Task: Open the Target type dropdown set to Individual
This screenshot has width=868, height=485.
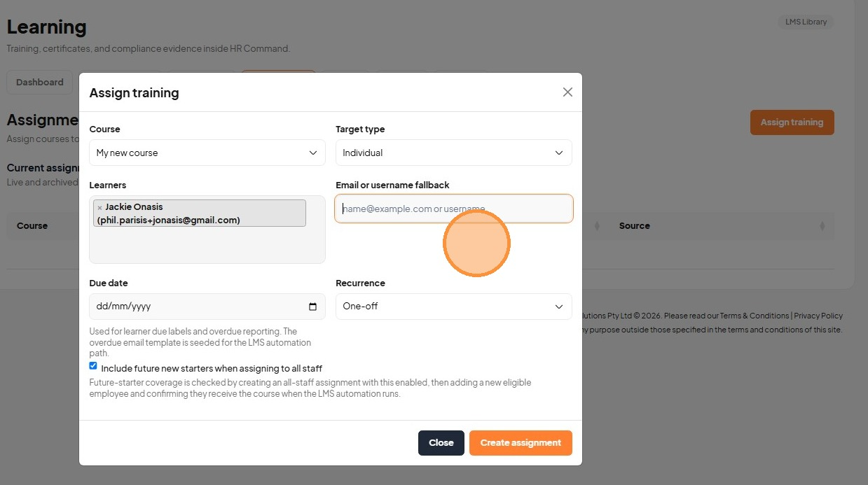Action: point(454,153)
